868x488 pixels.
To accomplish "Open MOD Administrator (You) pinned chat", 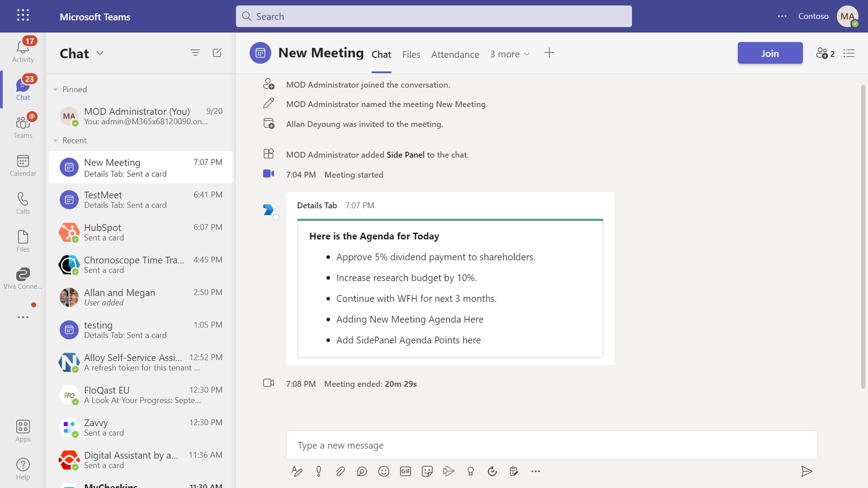I will pyautogui.click(x=141, y=116).
